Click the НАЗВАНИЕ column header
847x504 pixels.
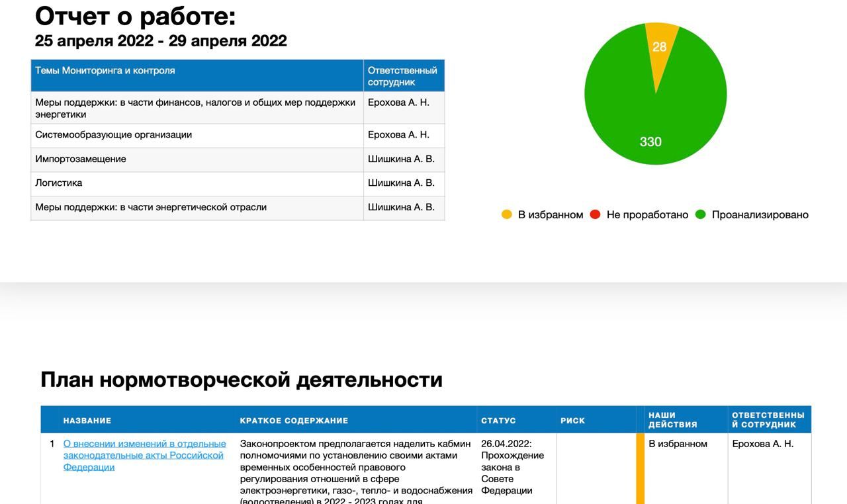click(87, 421)
